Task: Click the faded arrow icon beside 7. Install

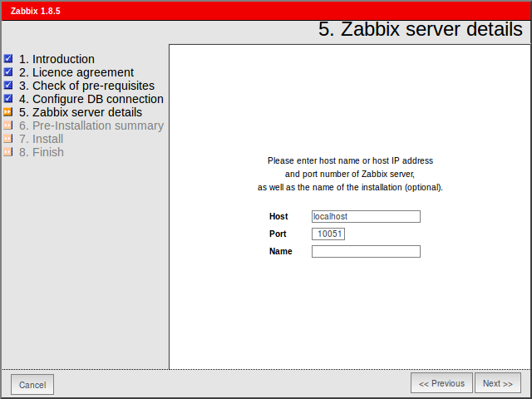Action: click(x=8, y=139)
